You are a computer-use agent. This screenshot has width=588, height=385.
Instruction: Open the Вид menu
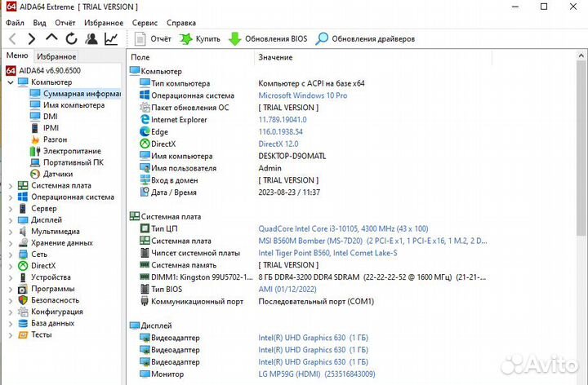pyautogui.click(x=39, y=23)
